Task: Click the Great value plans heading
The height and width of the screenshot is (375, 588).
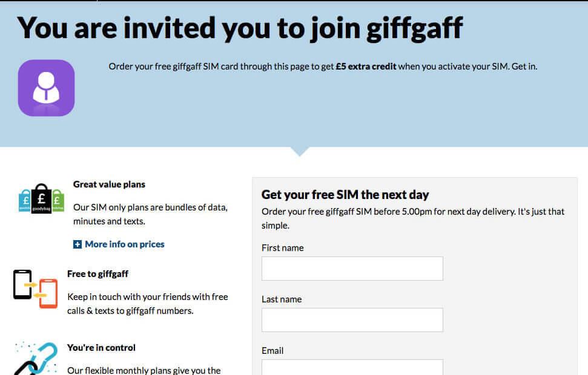Action: (x=109, y=184)
